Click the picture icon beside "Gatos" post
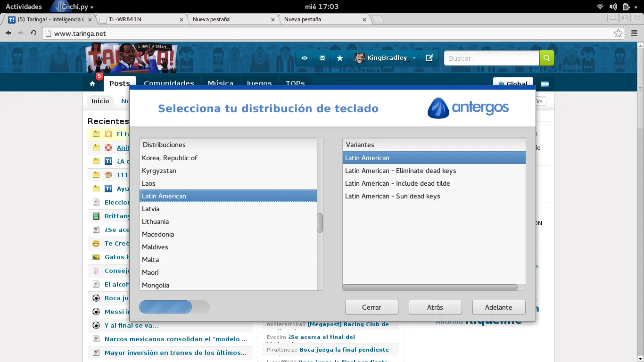The width and height of the screenshot is (644, 362). 96,257
